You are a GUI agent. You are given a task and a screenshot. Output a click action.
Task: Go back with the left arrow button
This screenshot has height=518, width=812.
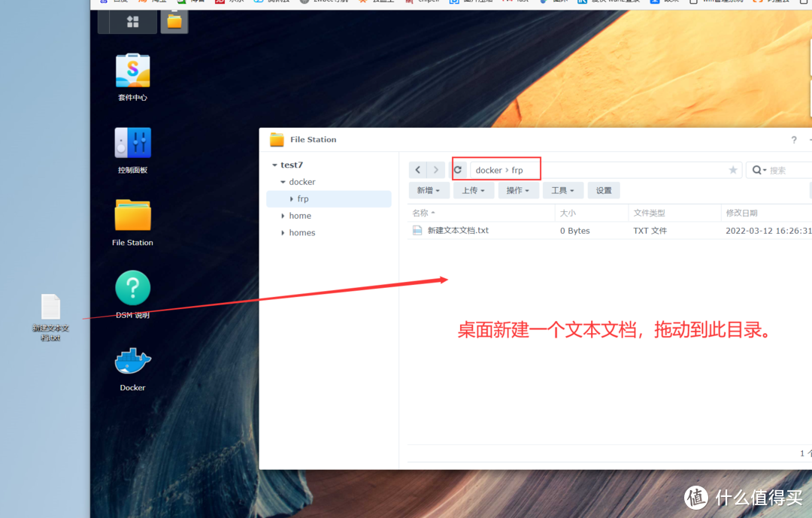418,170
